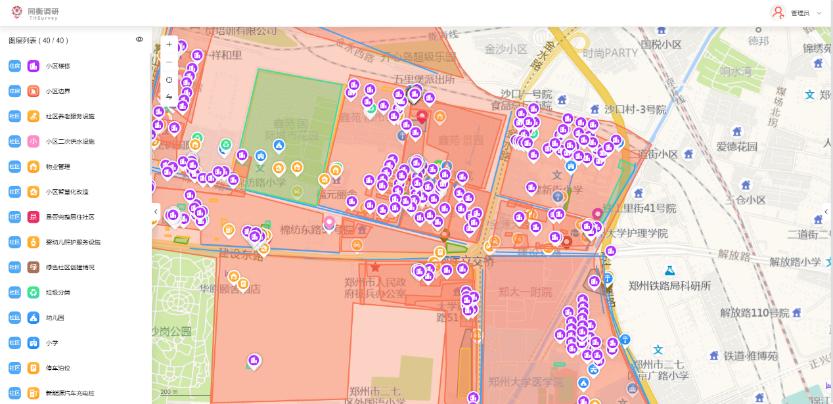Expand the right side panel arrow
Screen dimensions: 833x404
[826, 212]
